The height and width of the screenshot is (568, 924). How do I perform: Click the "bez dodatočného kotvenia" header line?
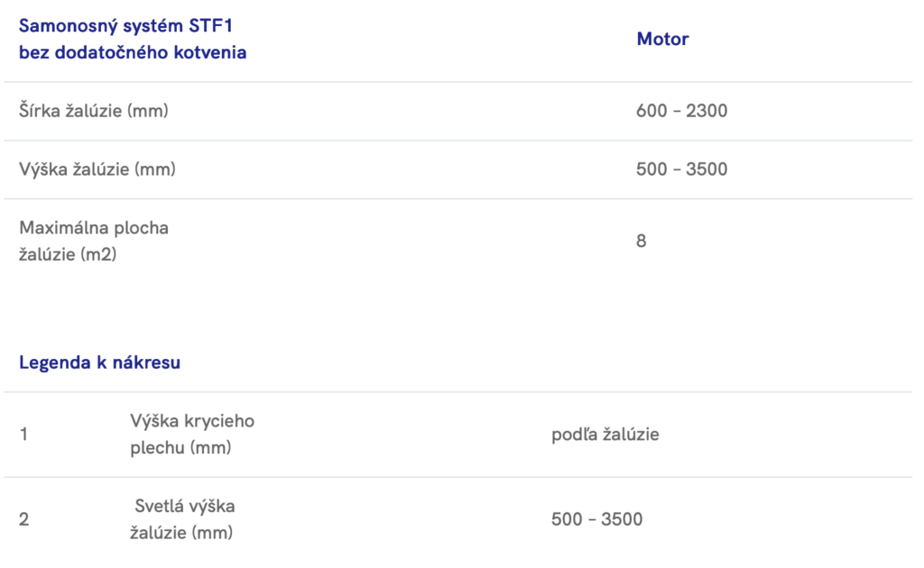pyautogui.click(x=133, y=52)
